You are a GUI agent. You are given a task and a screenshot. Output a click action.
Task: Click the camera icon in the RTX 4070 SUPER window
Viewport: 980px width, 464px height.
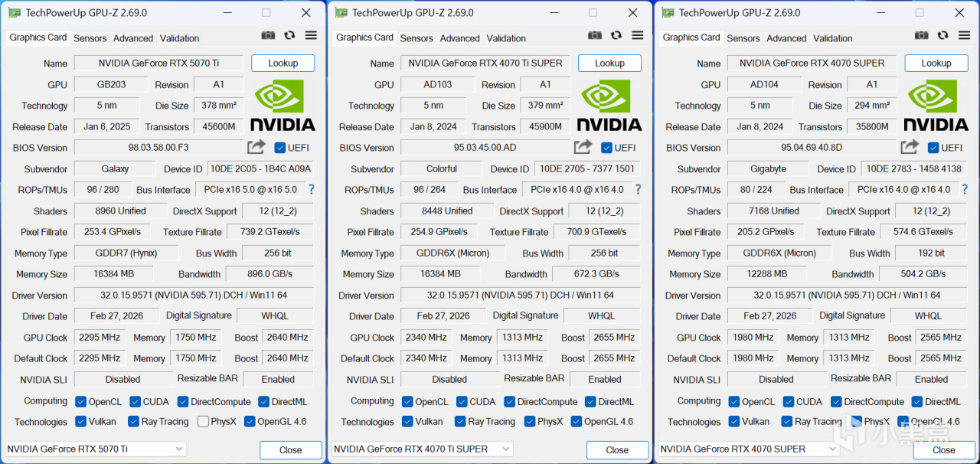coord(922,35)
